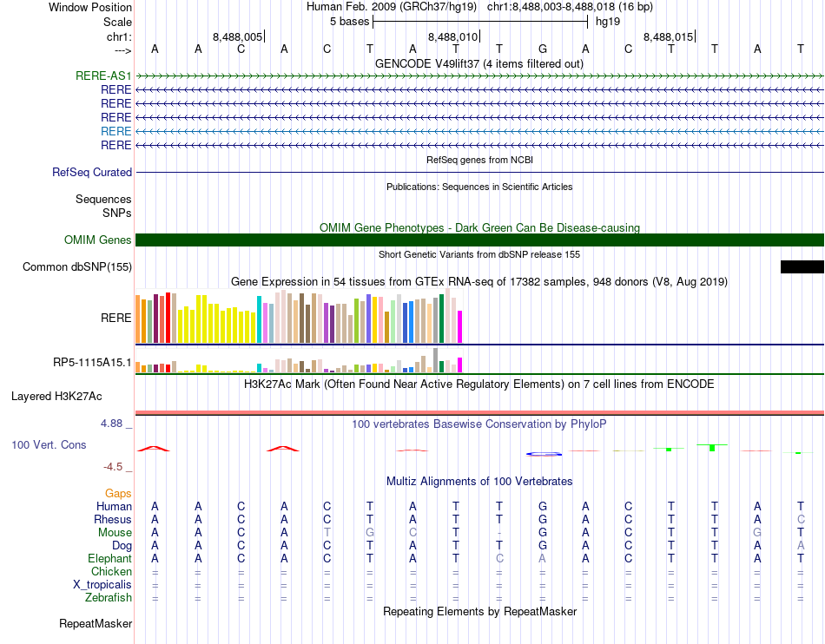Select the Elephant species label
825x644 pixels.
click(x=109, y=558)
